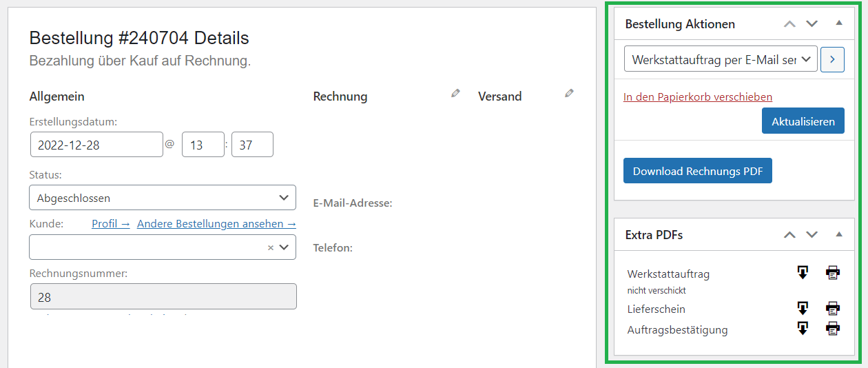The height and width of the screenshot is (368, 868).
Task: Download the Lieferschein PDF
Action: [803, 308]
